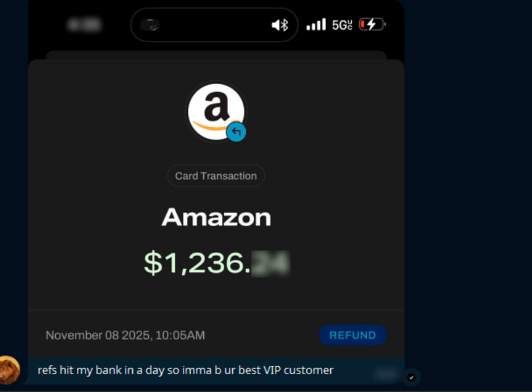The width and height of the screenshot is (532, 392).
Task: Click the small icon inside Dynamic Island
Action: coord(150,25)
